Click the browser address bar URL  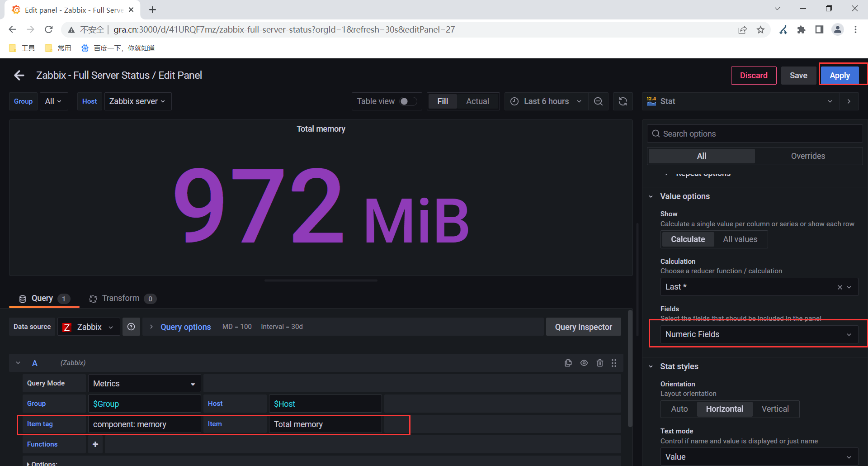click(x=284, y=30)
